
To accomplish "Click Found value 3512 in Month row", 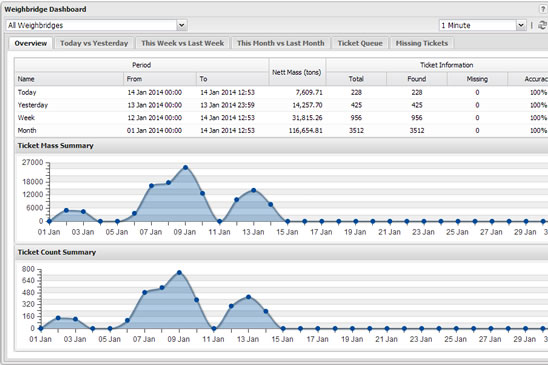I will (x=417, y=130).
